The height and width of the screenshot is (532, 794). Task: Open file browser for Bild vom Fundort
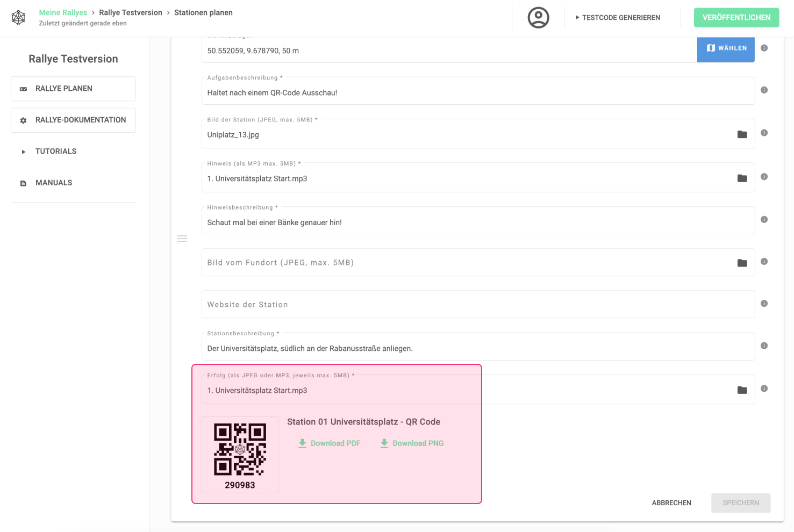click(x=742, y=263)
